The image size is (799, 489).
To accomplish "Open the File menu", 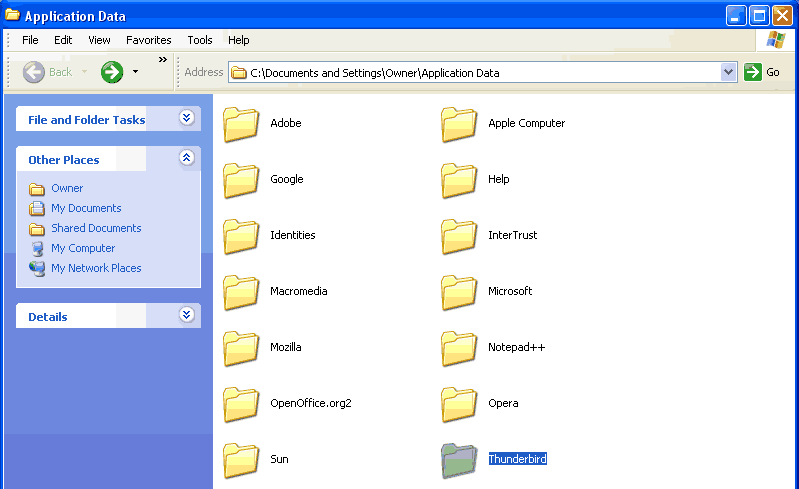I will coord(30,40).
